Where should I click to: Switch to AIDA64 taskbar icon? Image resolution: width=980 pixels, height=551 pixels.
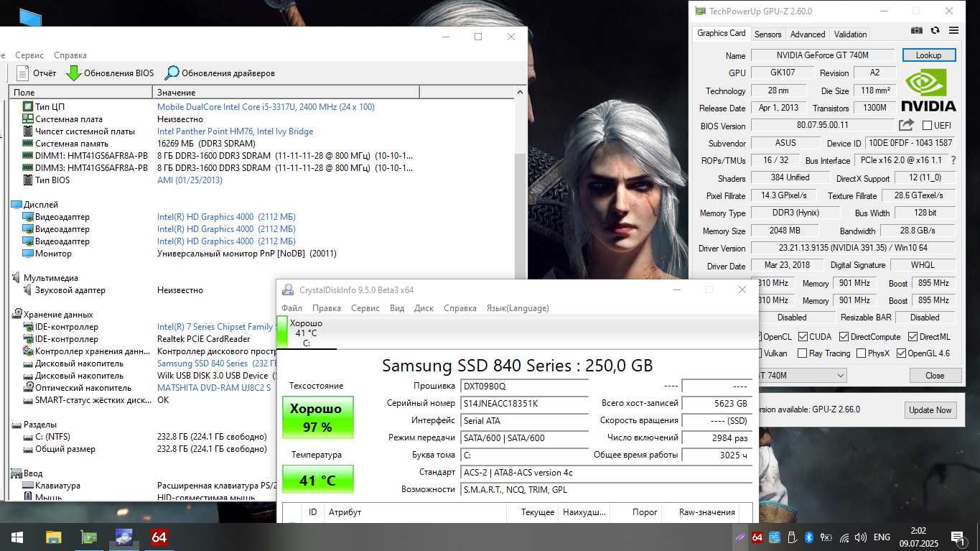click(x=159, y=537)
